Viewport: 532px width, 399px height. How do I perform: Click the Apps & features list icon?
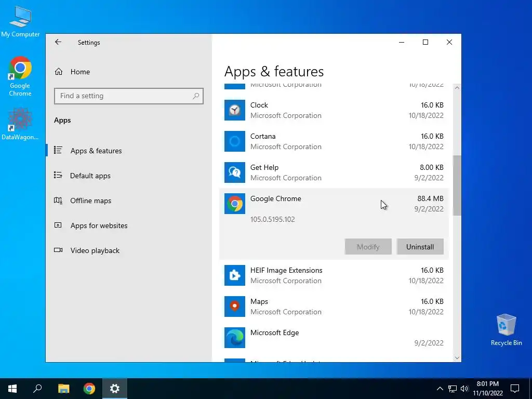tap(58, 150)
